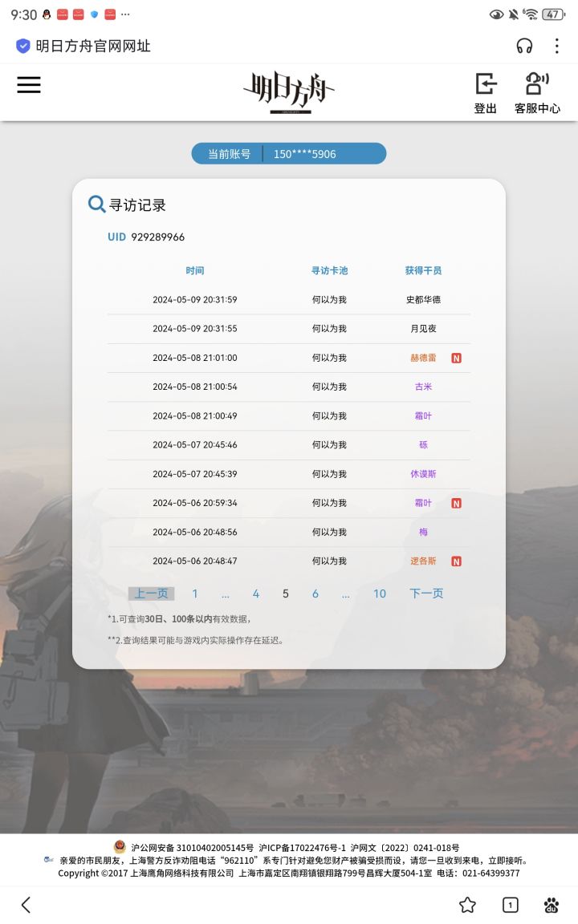Click UID number 929289966
Viewport: 578px width, 924px height.
click(157, 237)
